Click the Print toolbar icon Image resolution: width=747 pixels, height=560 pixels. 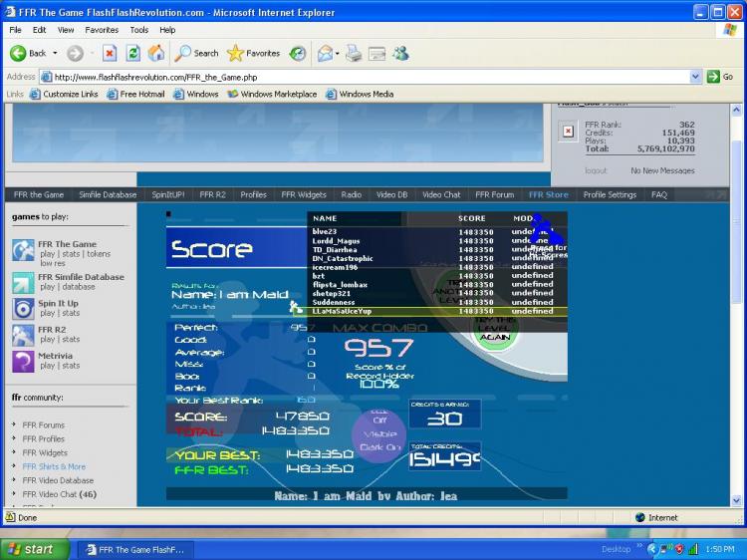coord(355,53)
